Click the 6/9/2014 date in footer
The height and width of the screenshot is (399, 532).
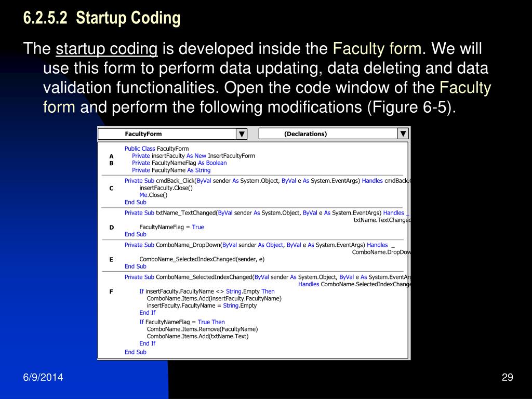[43, 378]
